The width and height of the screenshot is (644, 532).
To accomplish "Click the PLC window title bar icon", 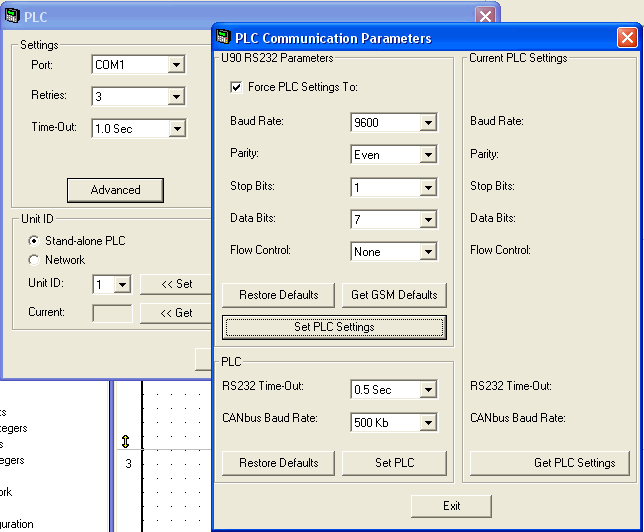I will pos(12,16).
